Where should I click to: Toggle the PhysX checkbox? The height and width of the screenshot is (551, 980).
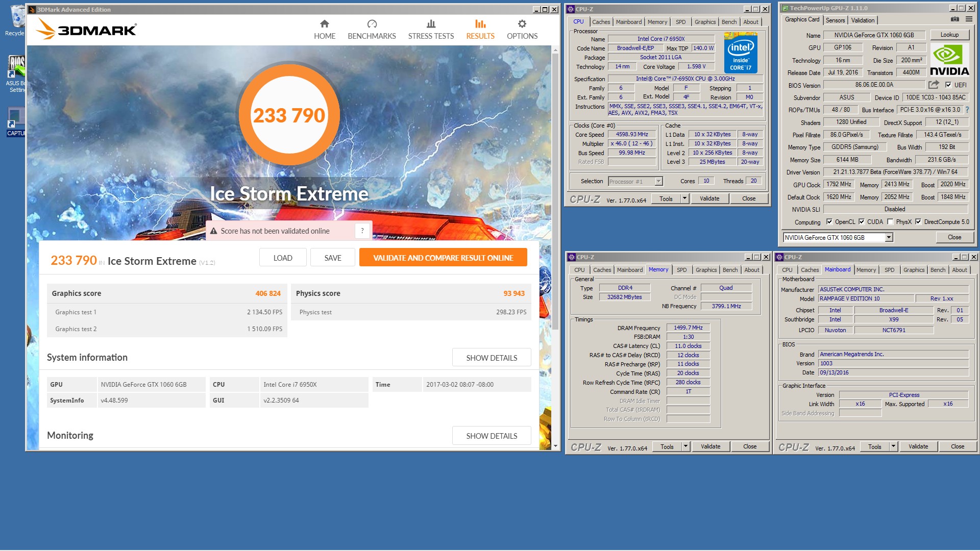coord(890,222)
